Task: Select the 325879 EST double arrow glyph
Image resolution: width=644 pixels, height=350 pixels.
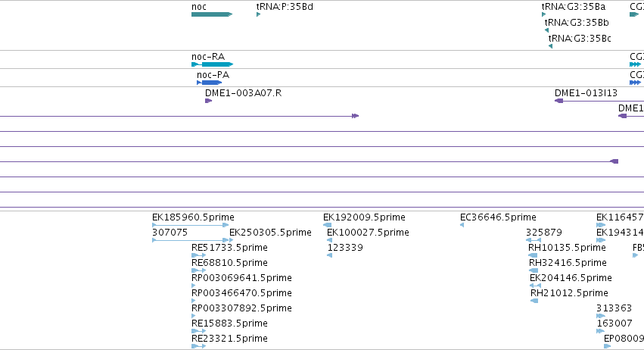Action: click(534, 240)
